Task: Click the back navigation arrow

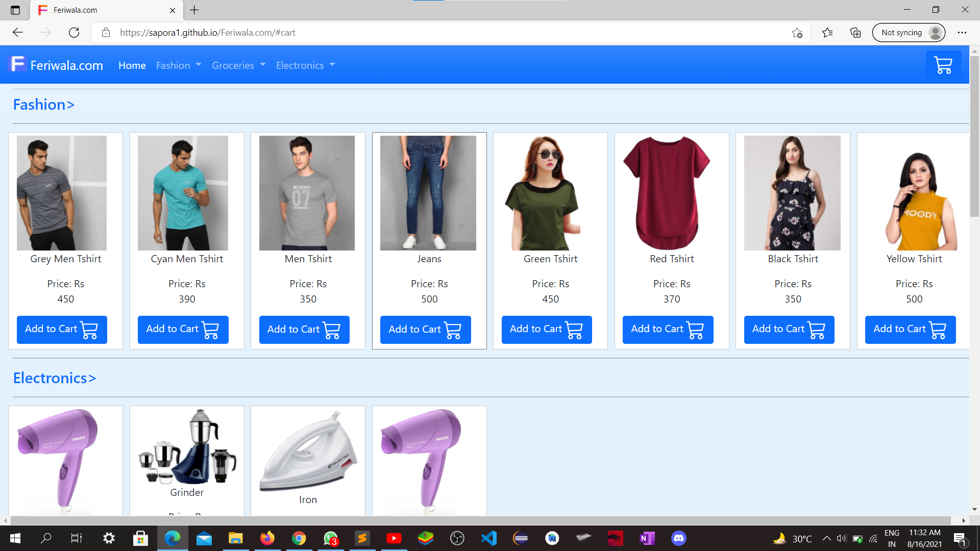Action: point(18,33)
